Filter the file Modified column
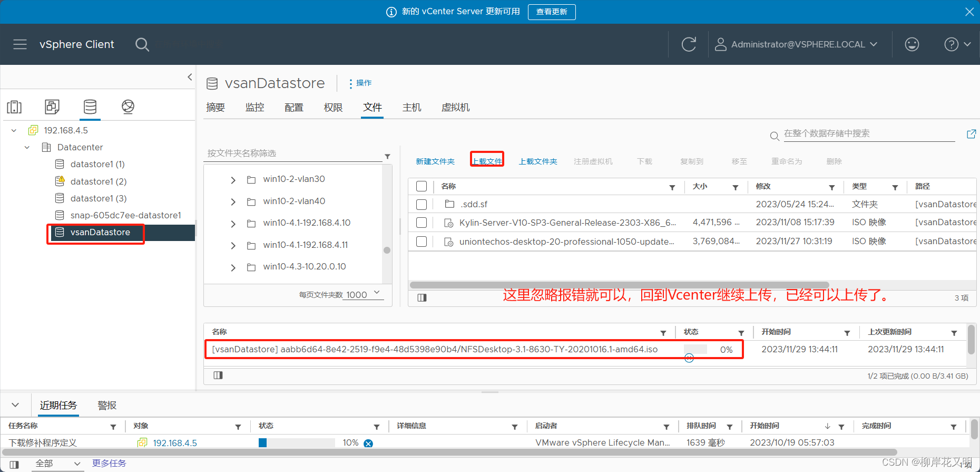 coord(832,187)
